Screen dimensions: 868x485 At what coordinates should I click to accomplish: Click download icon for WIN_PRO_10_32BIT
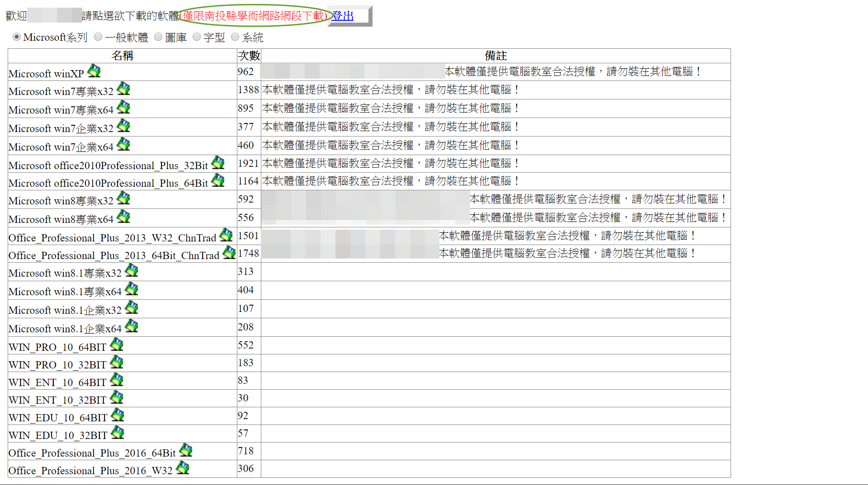(117, 362)
